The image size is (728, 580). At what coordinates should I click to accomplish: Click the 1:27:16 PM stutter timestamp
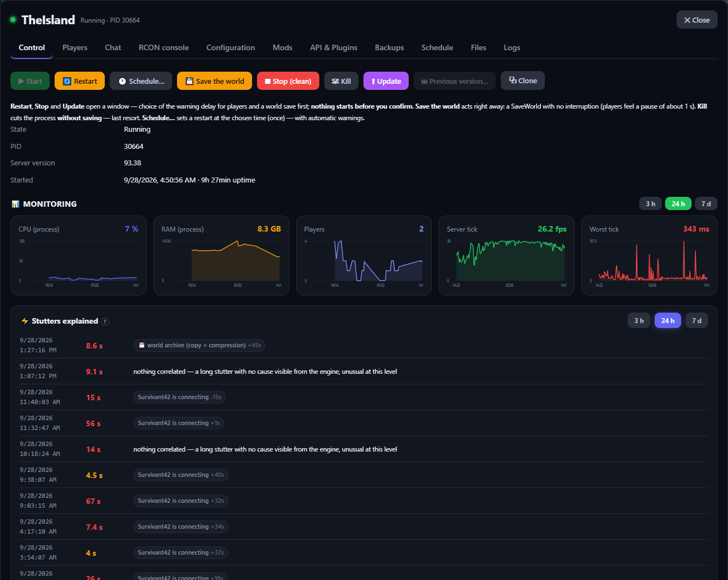pos(38,350)
